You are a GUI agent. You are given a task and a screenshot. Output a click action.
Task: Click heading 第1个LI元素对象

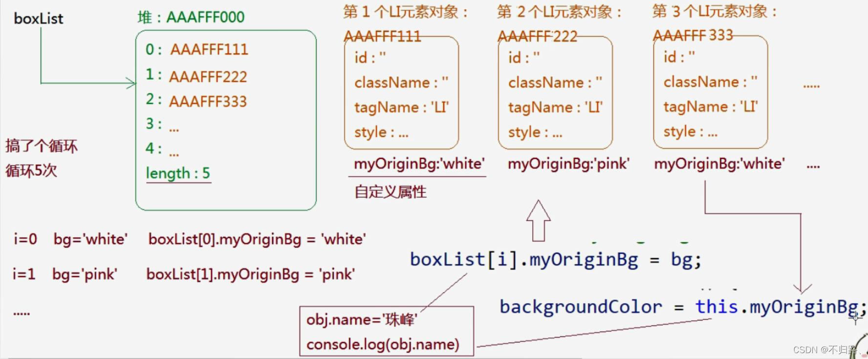(406, 12)
